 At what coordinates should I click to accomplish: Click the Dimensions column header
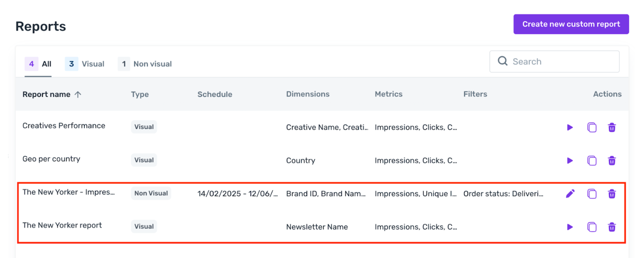point(308,94)
